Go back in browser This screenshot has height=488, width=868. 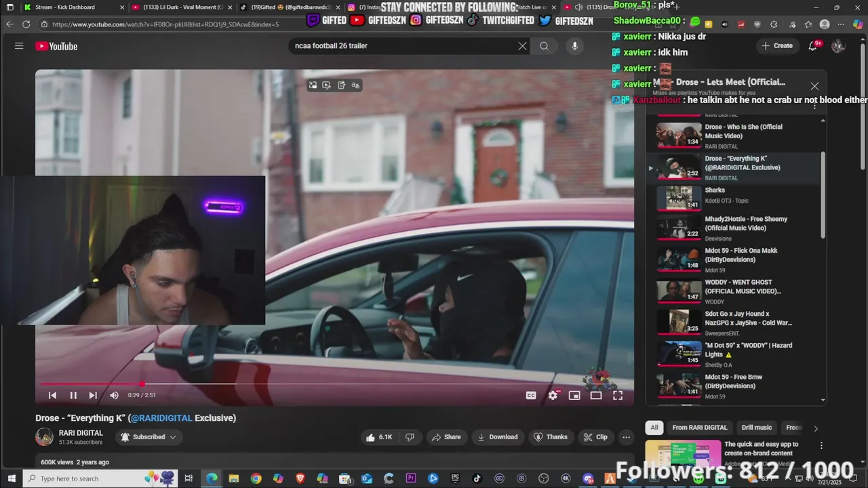pyautogui.click(x=9, y=24)
